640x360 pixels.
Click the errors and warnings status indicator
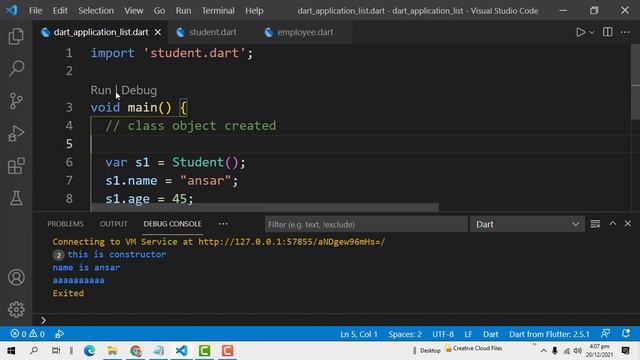coord(27,334)
